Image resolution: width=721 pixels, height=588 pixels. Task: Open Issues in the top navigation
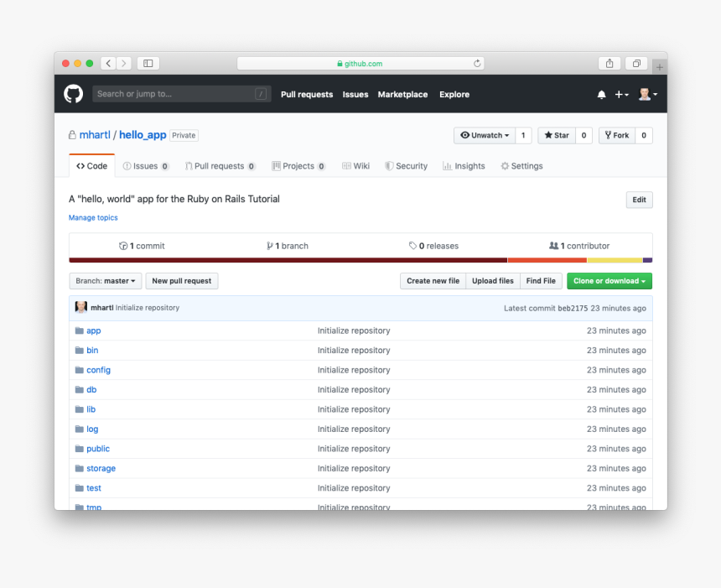(x=355, y=94)
